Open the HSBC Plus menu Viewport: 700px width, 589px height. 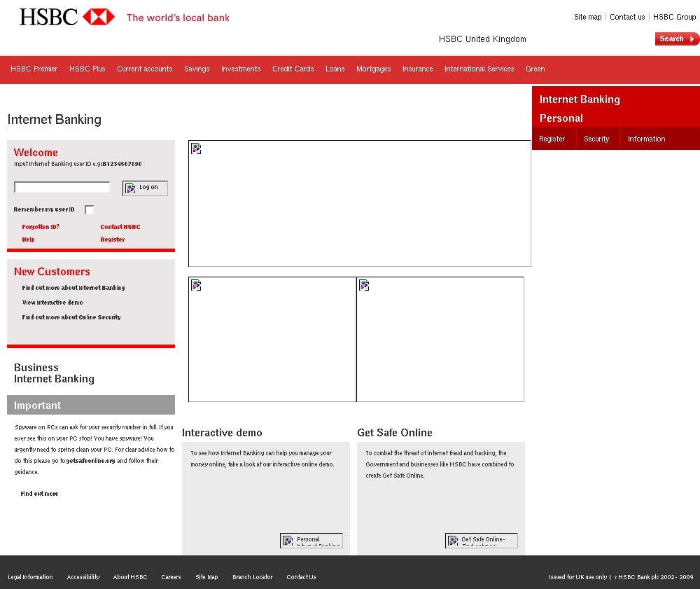pos(87,69)
